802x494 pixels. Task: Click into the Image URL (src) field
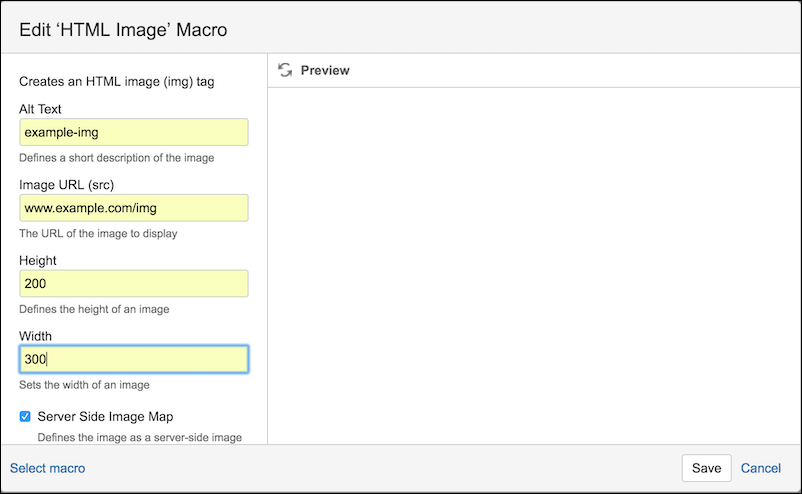tap(134, 208)
